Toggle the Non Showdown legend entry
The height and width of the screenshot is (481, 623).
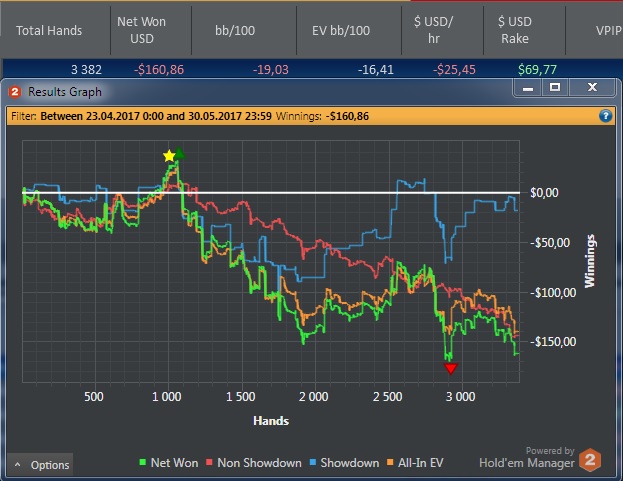254,463
